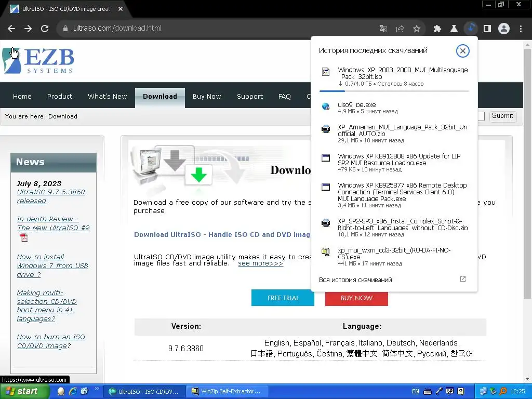Open the Product menu item
This screenshot has height=399, width=532.
(x=59, y=96)
